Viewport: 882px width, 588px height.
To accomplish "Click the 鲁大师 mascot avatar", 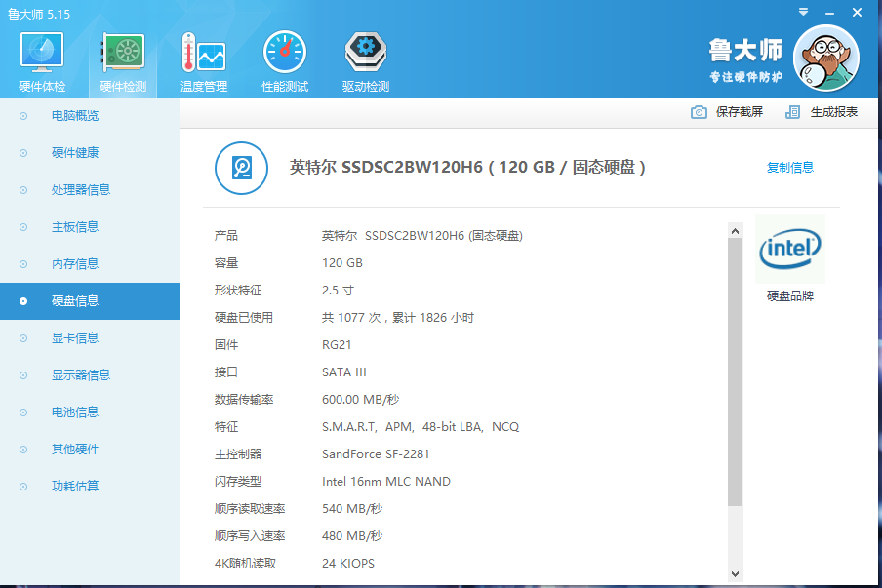I will pos(825,59).
